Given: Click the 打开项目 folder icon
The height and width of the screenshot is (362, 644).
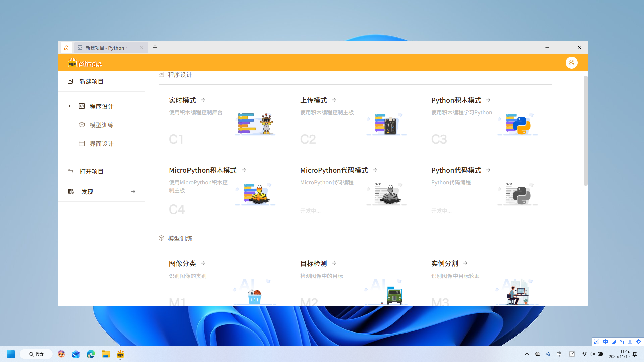Looking at the screenshot, I should coord(70,171).
